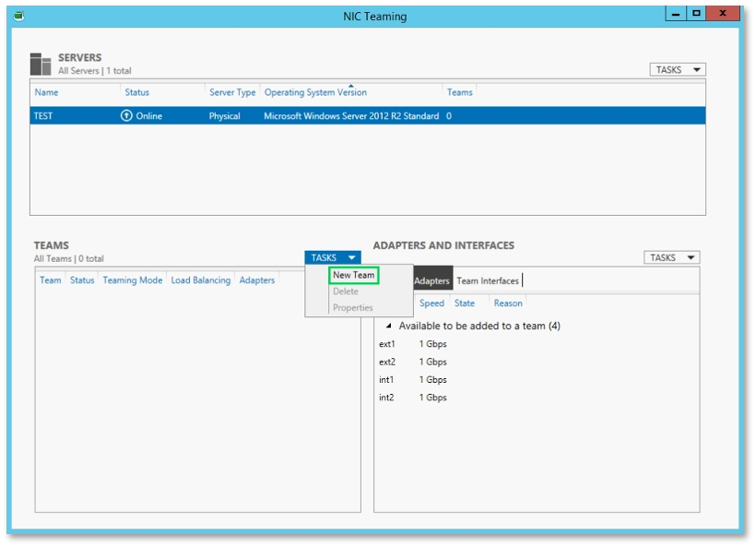Sort adapters by Reason column
The height and width of the screenshot is (547, 756).
point(508,303)
